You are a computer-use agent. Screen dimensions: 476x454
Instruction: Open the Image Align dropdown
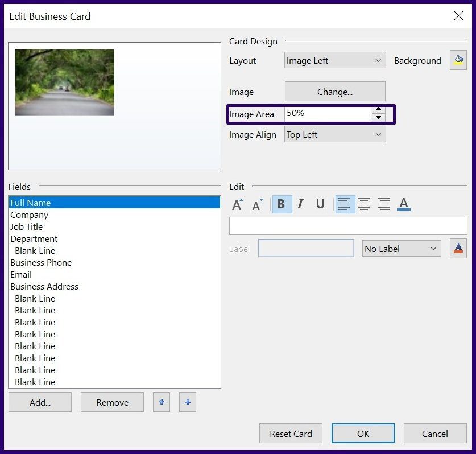335,134
